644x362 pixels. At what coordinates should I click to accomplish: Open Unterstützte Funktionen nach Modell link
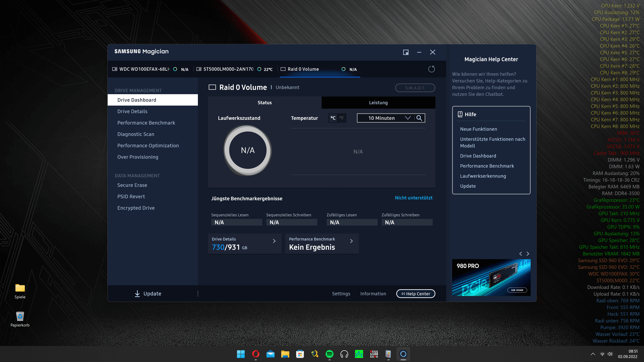coord(493,142)
